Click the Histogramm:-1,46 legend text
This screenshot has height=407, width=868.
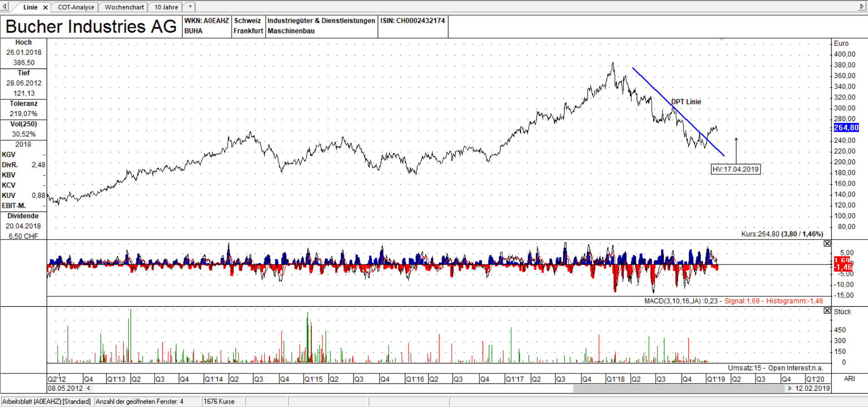[x=795, y=301]
